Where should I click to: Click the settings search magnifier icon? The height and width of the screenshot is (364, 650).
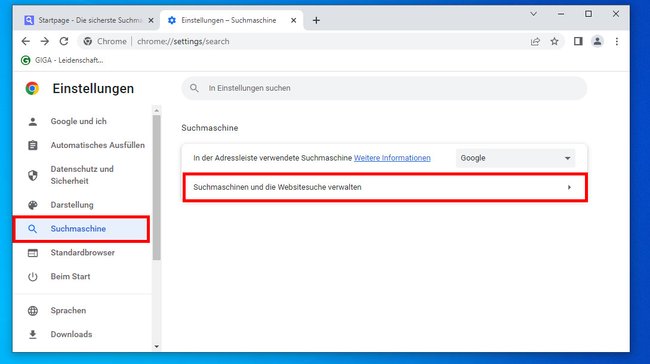pos(194,88)
